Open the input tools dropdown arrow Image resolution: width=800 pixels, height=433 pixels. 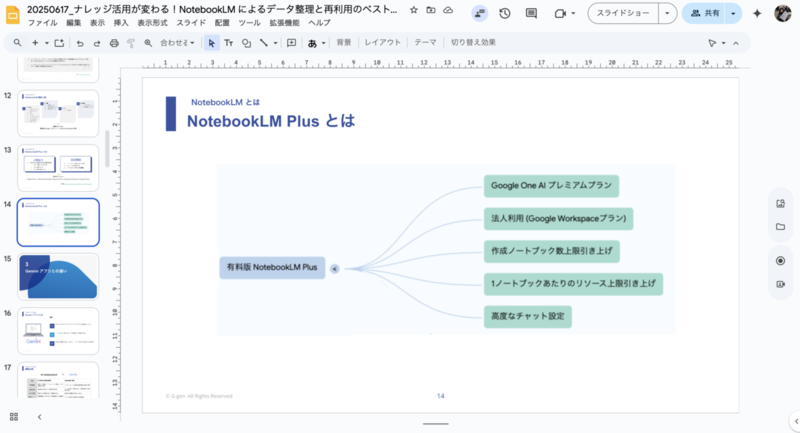tap(323, 43)
